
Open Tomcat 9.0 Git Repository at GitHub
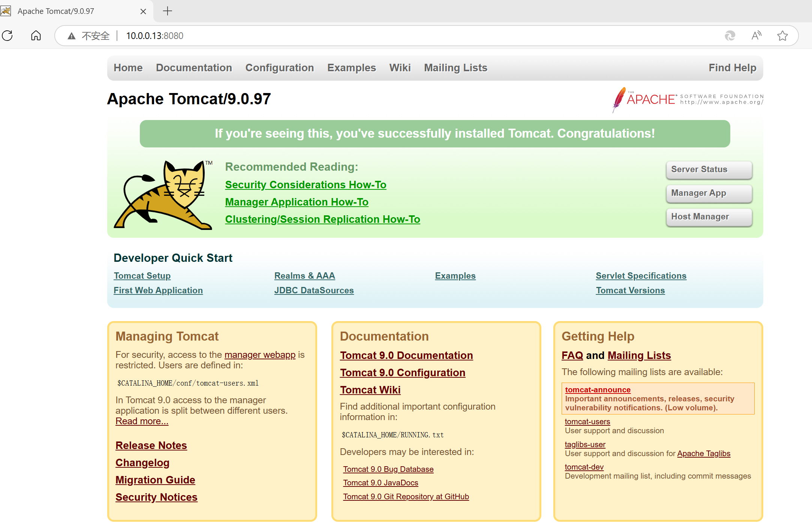click(x=406, y=497)
